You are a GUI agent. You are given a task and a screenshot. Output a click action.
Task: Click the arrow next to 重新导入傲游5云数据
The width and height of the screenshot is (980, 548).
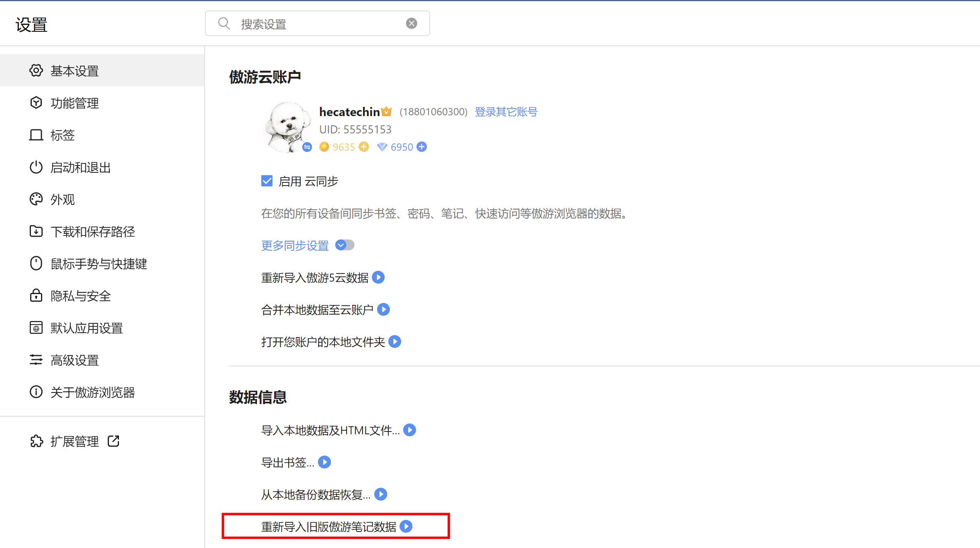pos(378,278)
